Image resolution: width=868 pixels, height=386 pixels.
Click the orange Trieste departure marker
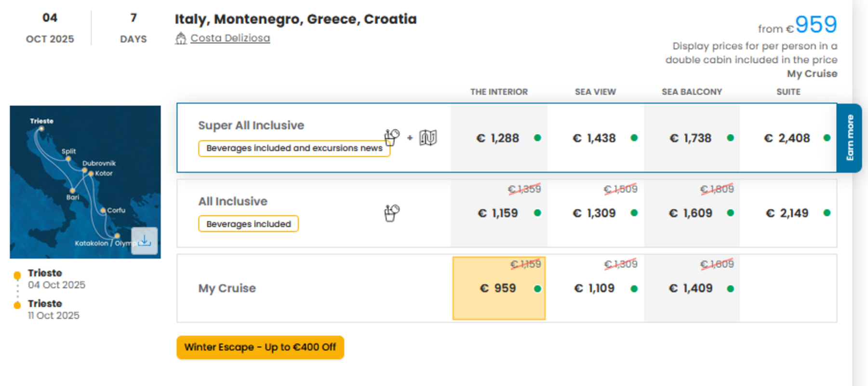pos(17,276)
